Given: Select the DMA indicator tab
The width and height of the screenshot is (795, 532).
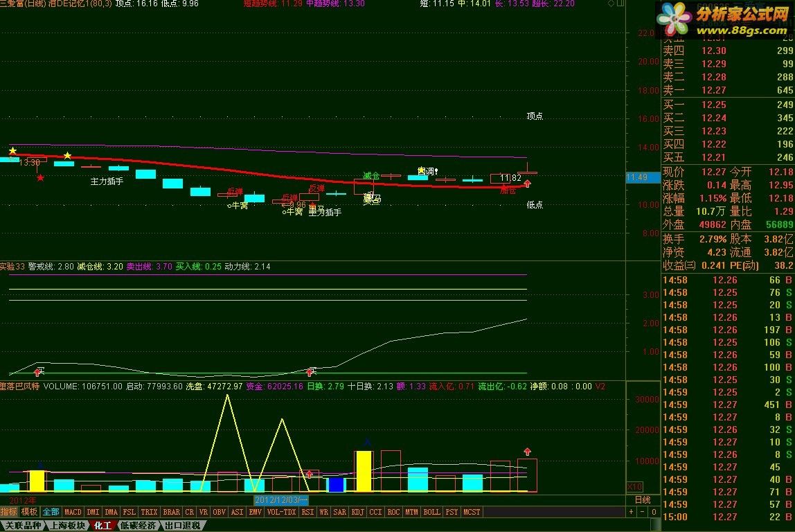Looking at the screenshot, I should (x=111, y=512).
